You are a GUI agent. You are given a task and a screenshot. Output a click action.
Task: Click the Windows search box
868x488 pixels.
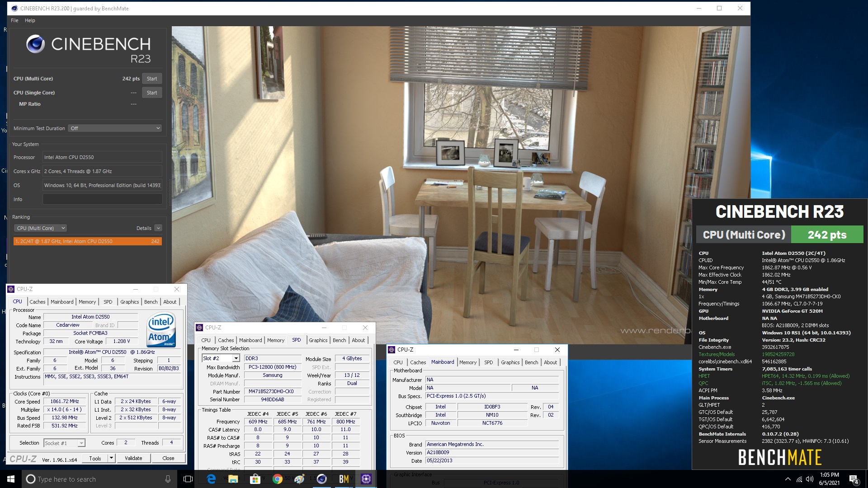coord(99,479)
